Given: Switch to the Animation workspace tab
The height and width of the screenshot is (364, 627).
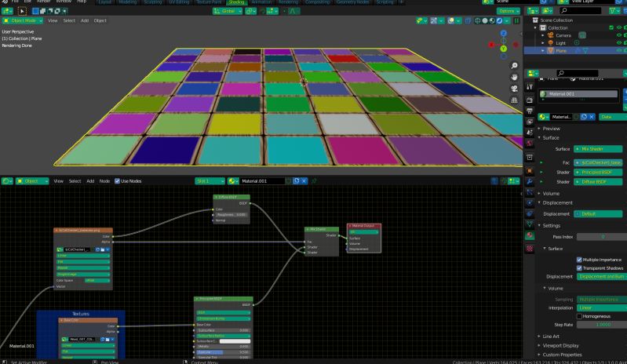Looking at the screenshot, I should coord(261,2).
